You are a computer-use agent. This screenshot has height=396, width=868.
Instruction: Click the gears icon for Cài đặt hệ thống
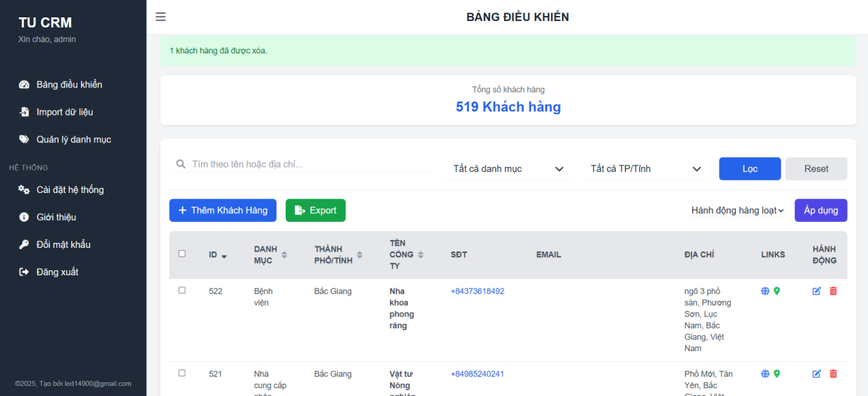[24, 190]
